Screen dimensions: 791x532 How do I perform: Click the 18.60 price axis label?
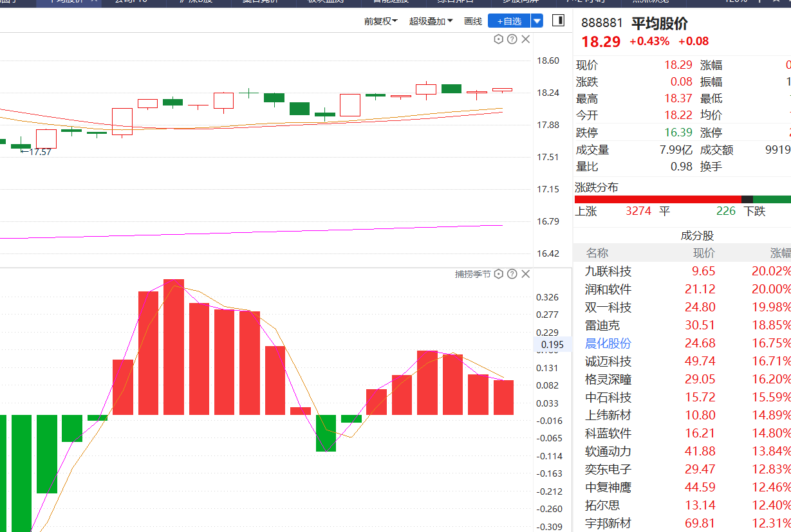(548, 61)
